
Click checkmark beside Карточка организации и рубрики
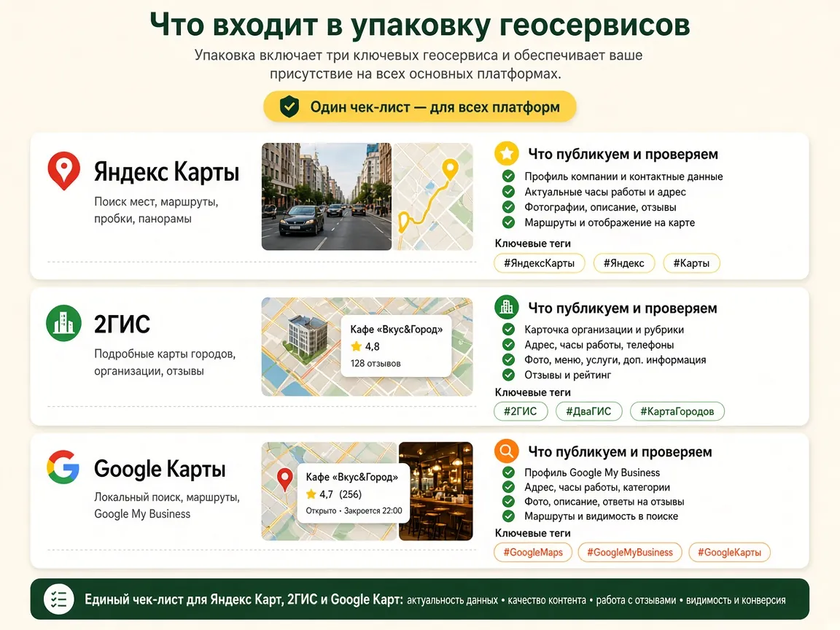point(508,330)
